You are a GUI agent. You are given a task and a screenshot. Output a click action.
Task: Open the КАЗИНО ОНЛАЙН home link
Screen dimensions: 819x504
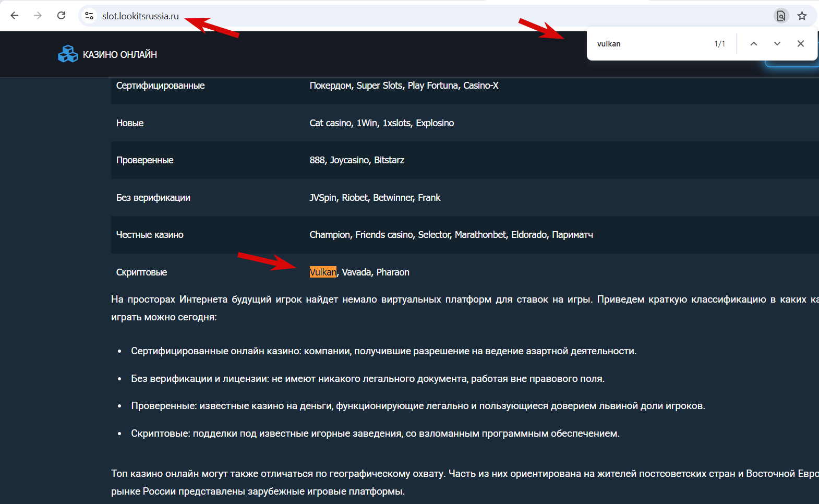click(120, 54)
